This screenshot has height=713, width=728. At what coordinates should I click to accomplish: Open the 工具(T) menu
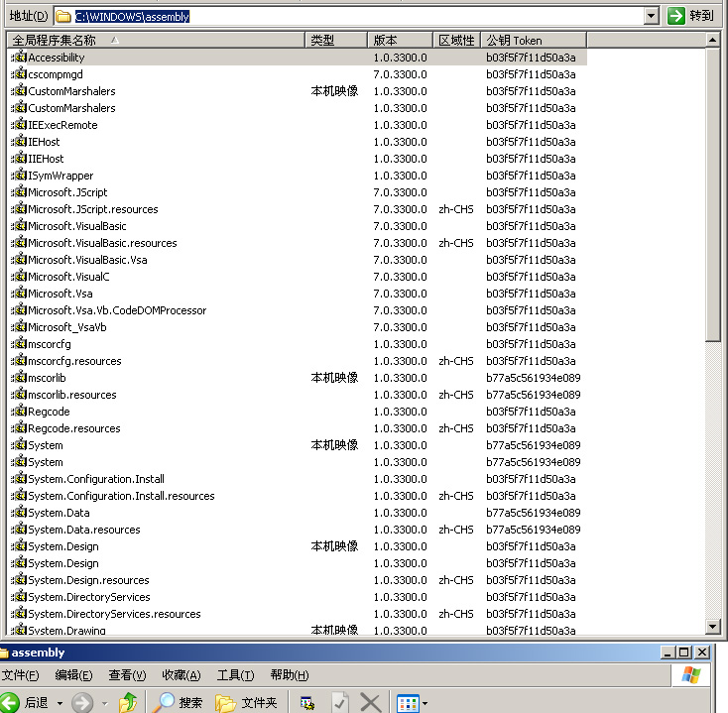[235, 675]
